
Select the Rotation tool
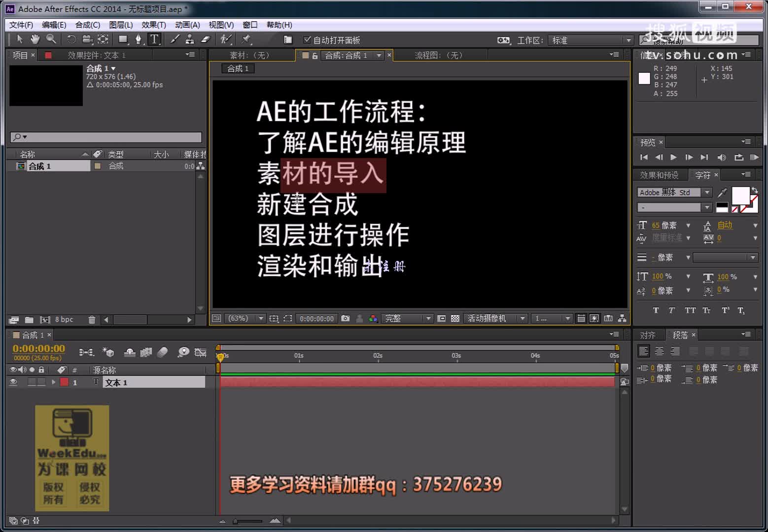click(71, 39)
